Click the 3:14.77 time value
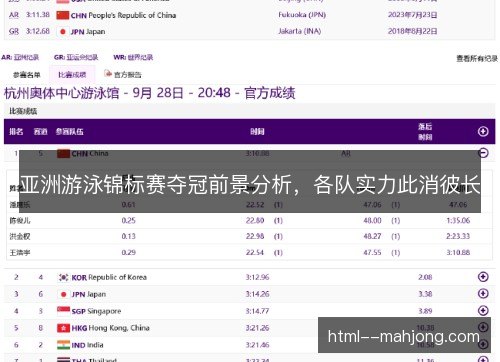This screenshot has width=500, height=362. coord(257,311)
